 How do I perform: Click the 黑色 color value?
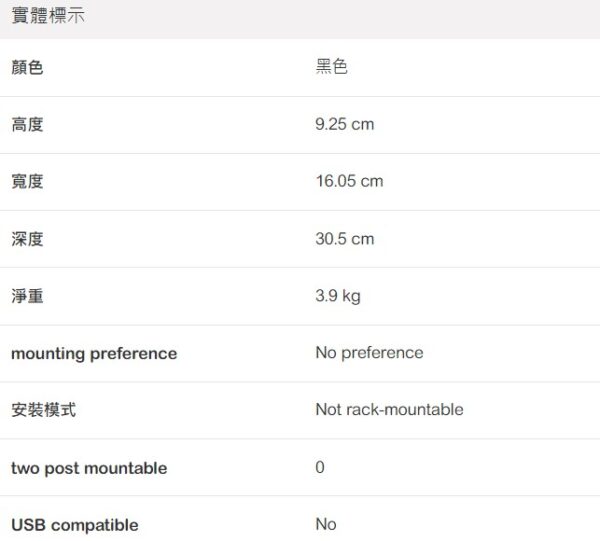click(x=331, y=68)
